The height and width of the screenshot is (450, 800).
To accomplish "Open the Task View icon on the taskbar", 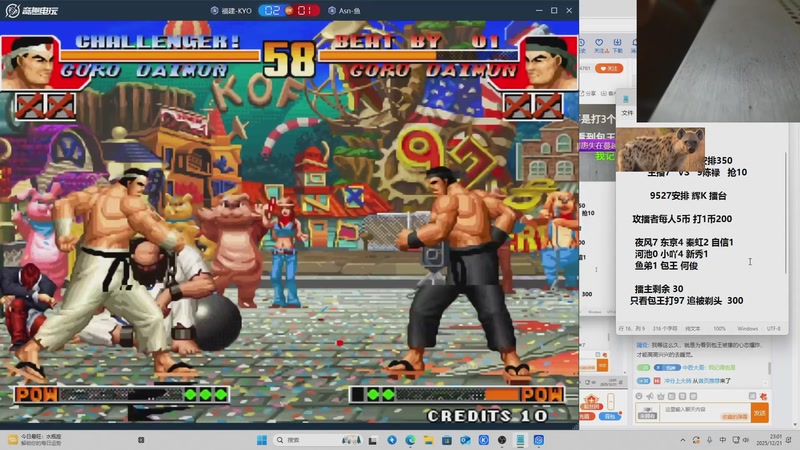I will [373, 440].
